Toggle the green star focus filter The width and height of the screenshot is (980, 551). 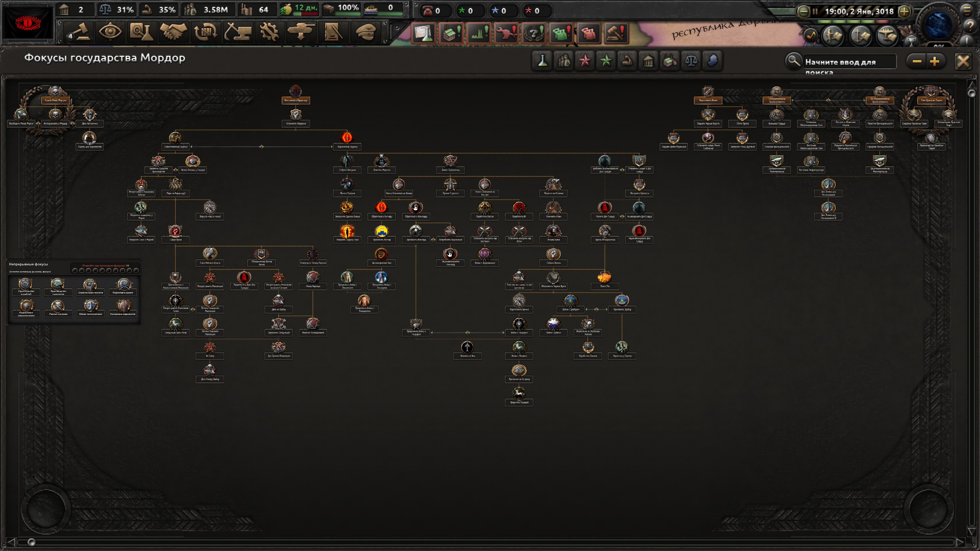(606, 61)
